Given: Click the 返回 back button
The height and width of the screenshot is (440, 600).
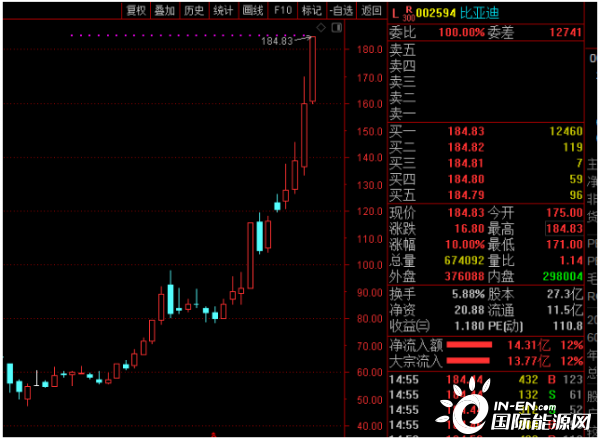Looking at the screenshot, I should [371, 11].
